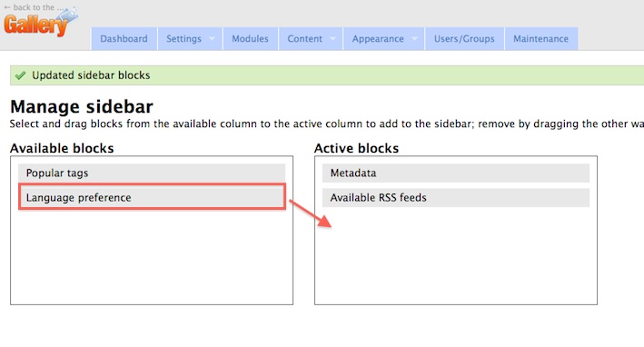Screen dimensions: 644x347
Task: Click the green checkmark success icon
Action: [20, 75]
